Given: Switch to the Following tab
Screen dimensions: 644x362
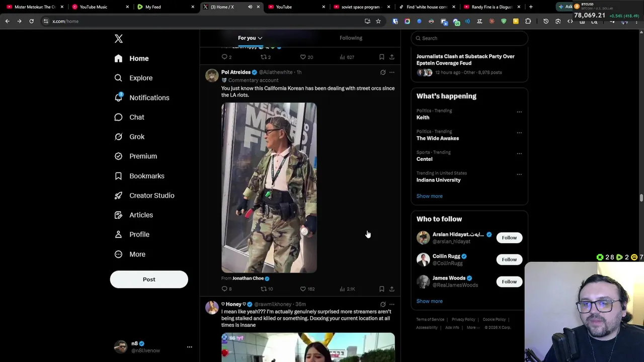Looking at the screenshot, I should pos(351,38).
